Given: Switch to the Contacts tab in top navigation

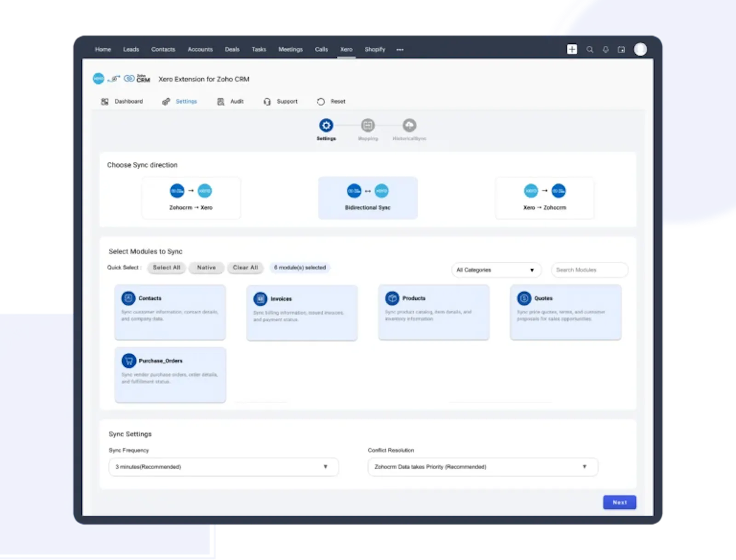Looking at the screenshot, I should (163, 49).
